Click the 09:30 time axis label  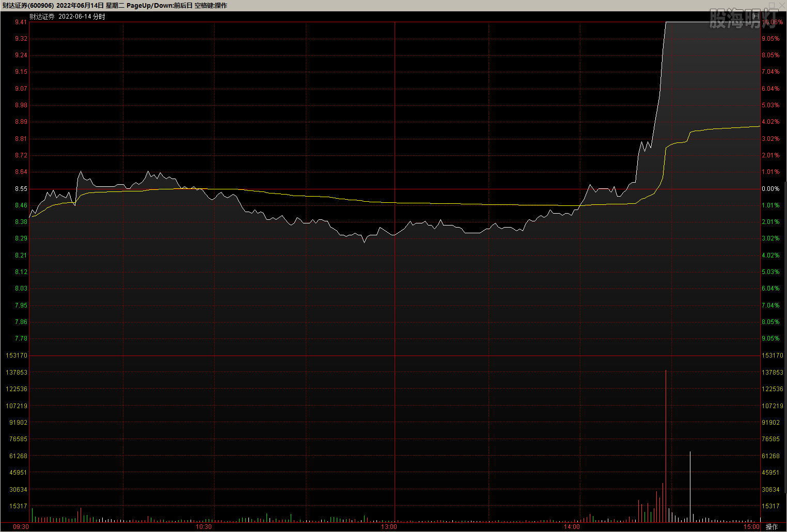click(x=21, y=527)
